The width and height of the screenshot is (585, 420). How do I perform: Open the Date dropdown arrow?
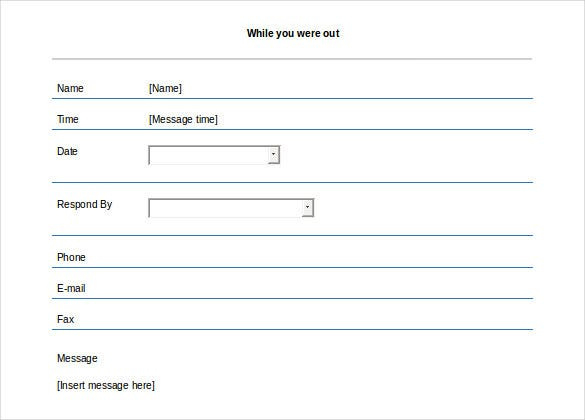pos(273,155)
